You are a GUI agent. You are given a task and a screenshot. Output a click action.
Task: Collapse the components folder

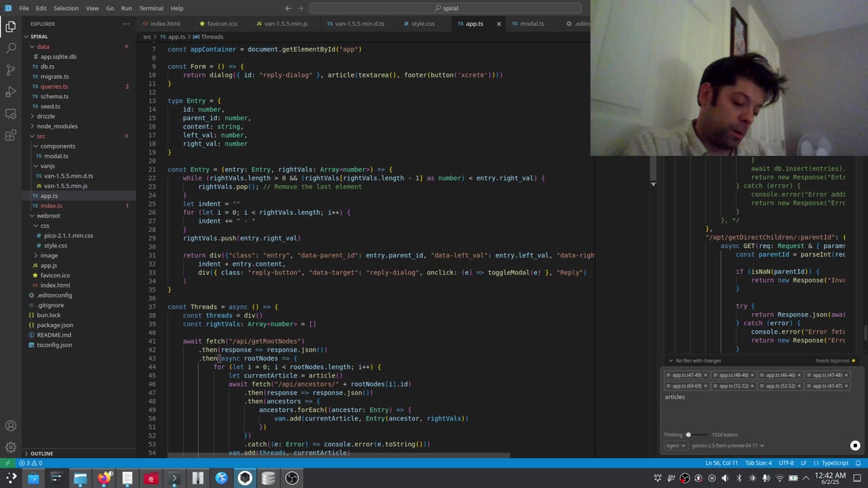pos(79,146)
